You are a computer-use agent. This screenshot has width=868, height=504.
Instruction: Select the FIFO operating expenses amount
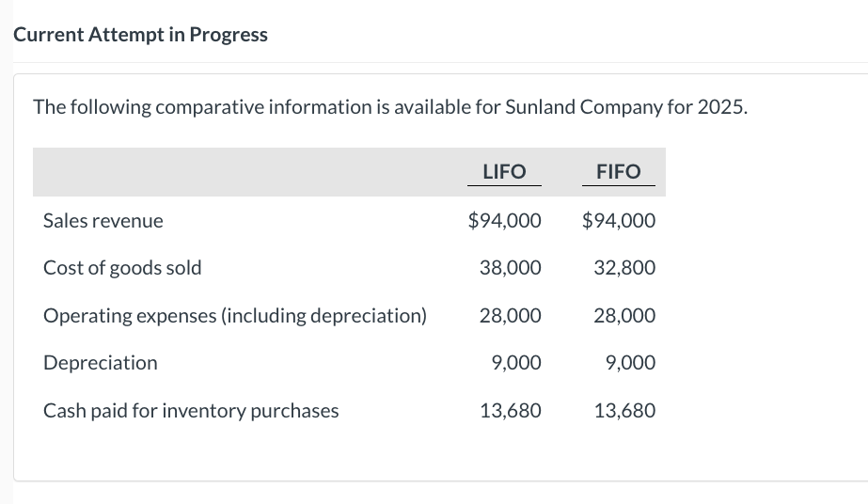(x=624, y=316)
